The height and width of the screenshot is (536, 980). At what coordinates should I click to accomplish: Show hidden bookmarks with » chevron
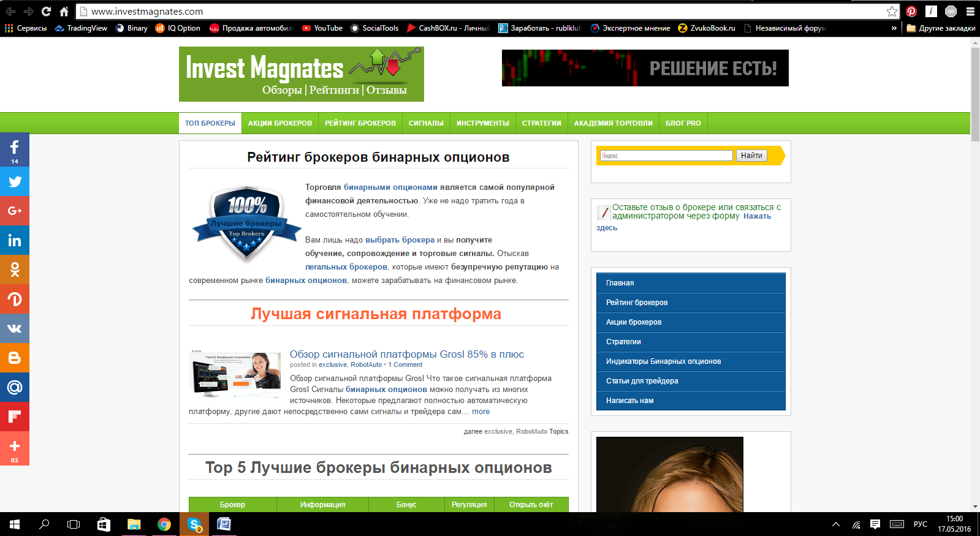pos(894,28)
